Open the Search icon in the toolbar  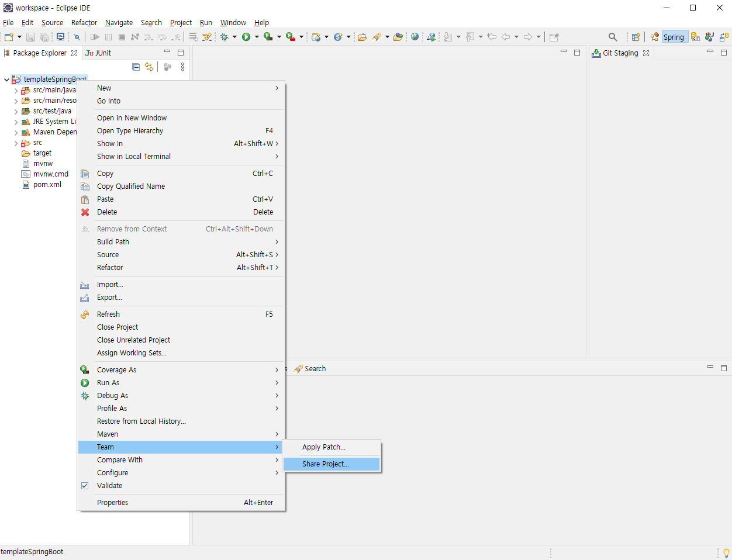pos(612,36)
